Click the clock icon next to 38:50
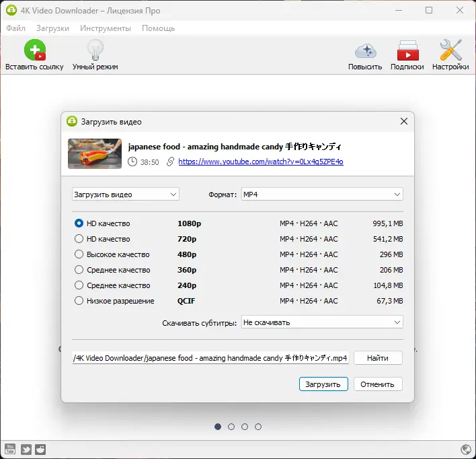 (x=132, y=162)
